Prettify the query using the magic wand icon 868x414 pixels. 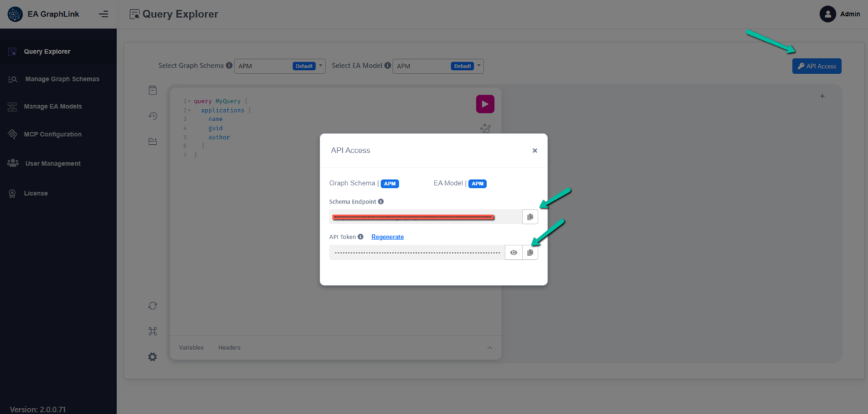[485, 128]
